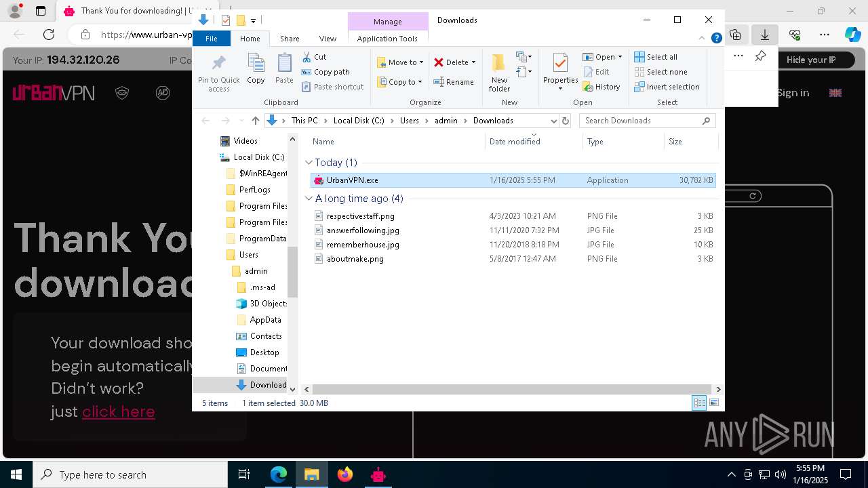This screenshot has height=488, width=868.
Task: Open Task View on the taskbar
Action: pyautogui.click(x=244, y=474)
